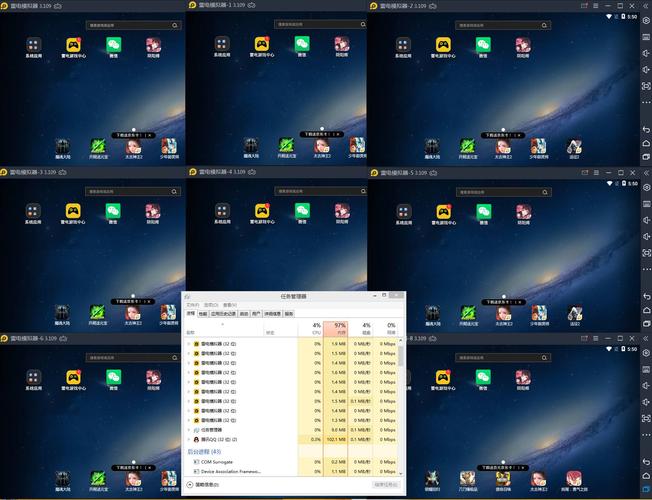Sort by 97% memory column header
Image resolution: width=652 pixels, height=500 pixels.
(x=335, y=329)
